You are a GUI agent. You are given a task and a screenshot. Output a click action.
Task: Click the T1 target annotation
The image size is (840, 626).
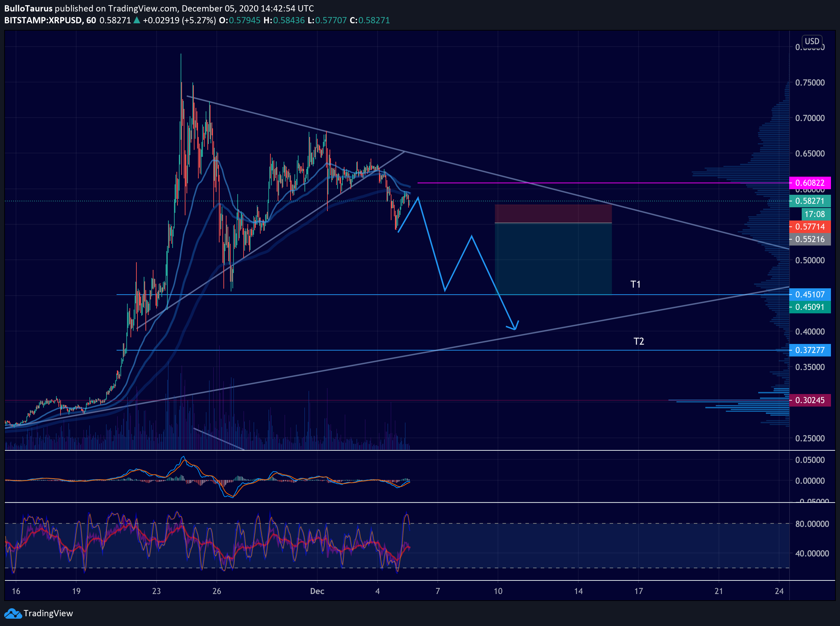click(x=635, y=284)
